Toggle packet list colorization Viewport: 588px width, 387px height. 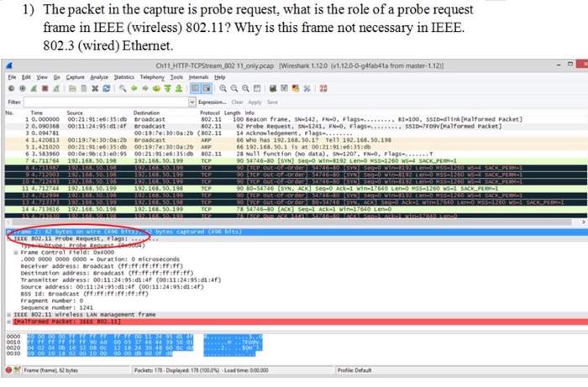coord(195,88)
